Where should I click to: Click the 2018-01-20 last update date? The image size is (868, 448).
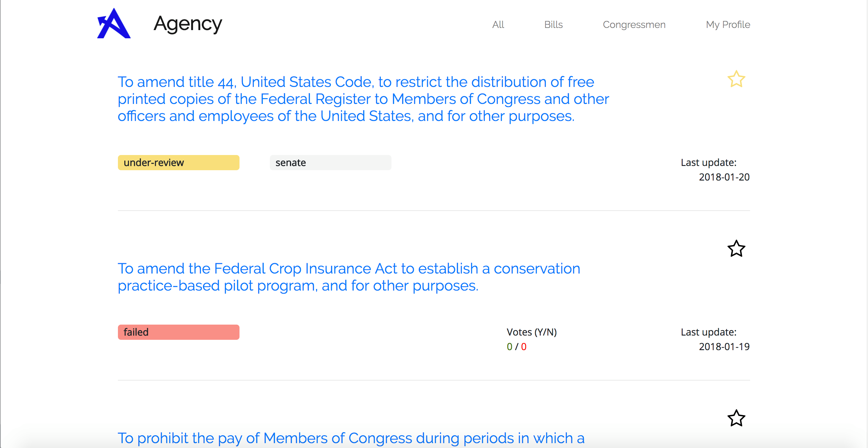pos(724,177)
